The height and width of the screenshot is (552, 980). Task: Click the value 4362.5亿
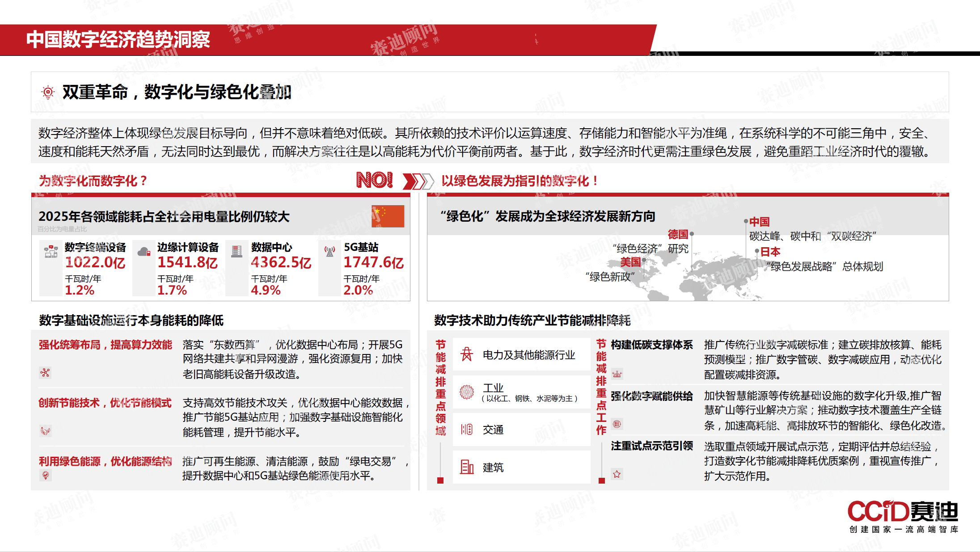click(x=281, y=262)
